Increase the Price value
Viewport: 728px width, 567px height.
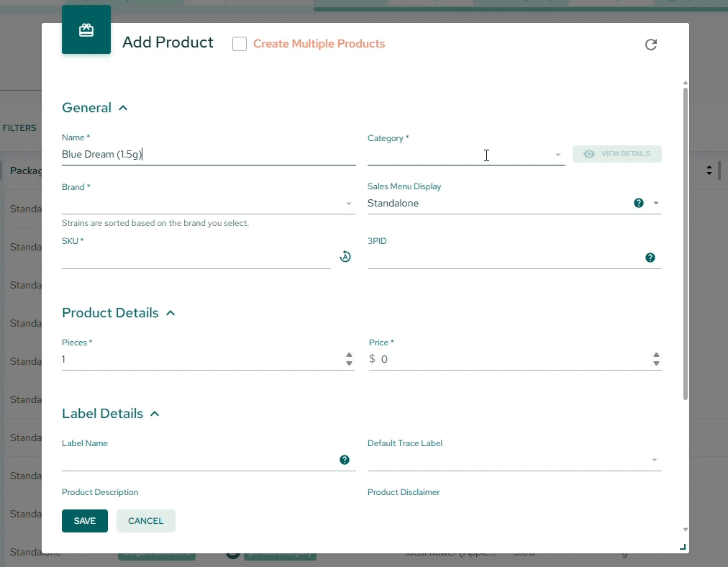click(x=656, y=355)
